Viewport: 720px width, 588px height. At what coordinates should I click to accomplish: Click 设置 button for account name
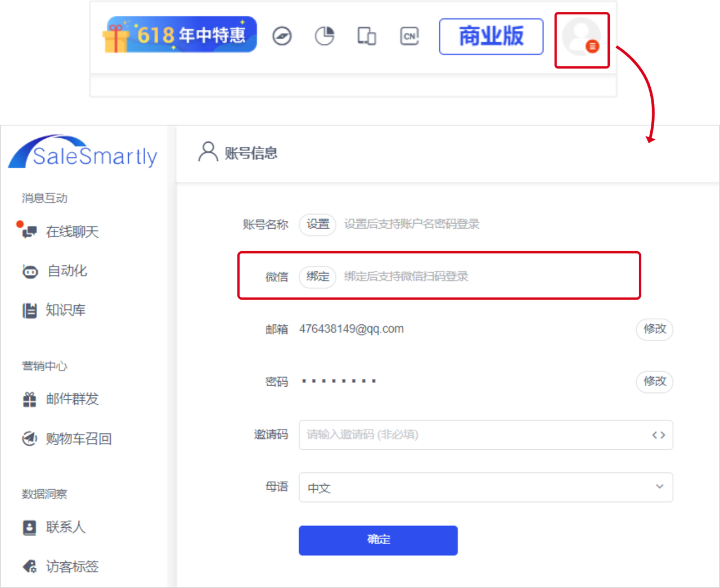pyautogui.click(x=318, y=224)
